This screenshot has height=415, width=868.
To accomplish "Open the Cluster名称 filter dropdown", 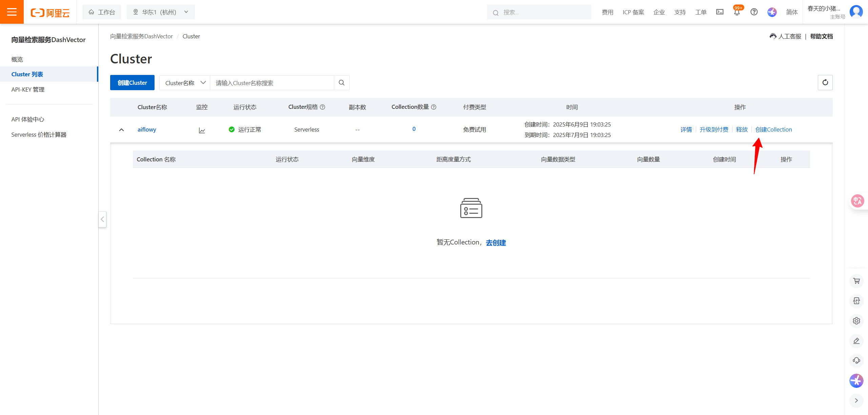I will coord(185,83).
